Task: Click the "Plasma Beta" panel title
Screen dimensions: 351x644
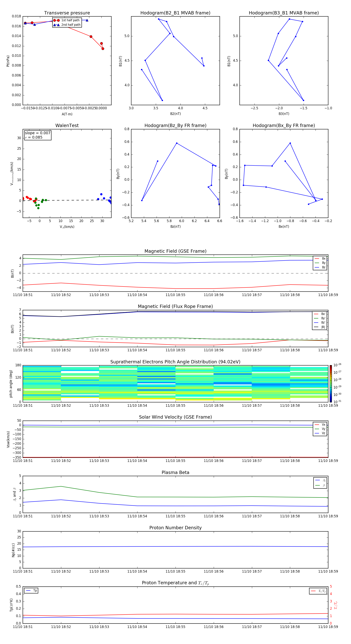Action: click(175, 473)
